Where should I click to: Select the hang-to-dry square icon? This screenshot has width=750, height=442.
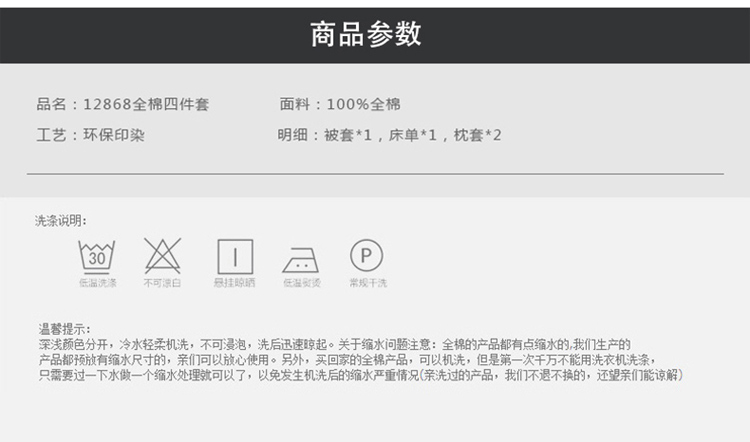pos(235,257)
